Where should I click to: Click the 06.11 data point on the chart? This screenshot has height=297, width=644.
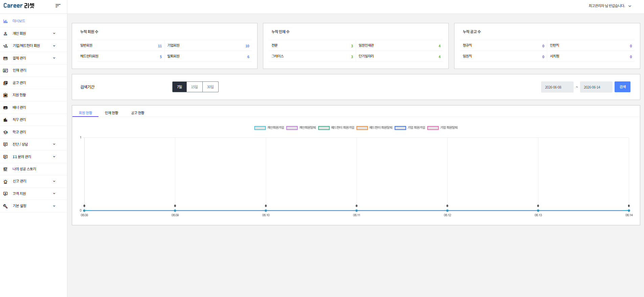pos(357,211)
